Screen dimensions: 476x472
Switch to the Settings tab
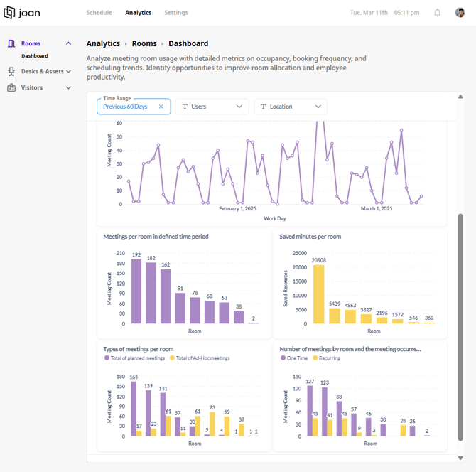coord(176,13)
